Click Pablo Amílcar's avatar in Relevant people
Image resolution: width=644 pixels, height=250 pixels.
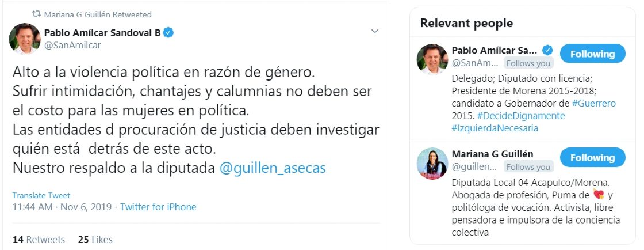[x=432, y=59]
